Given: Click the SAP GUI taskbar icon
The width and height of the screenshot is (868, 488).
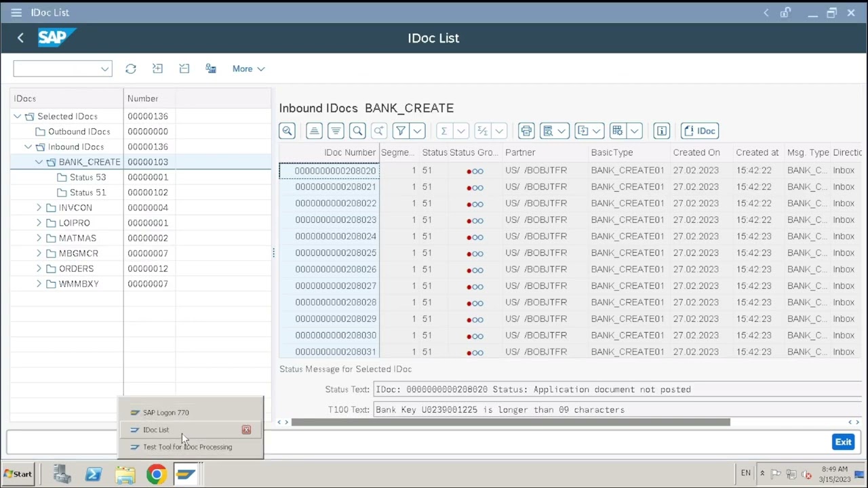Looking at the screenshot, I should pyautogui.click(x=185, y=474).
